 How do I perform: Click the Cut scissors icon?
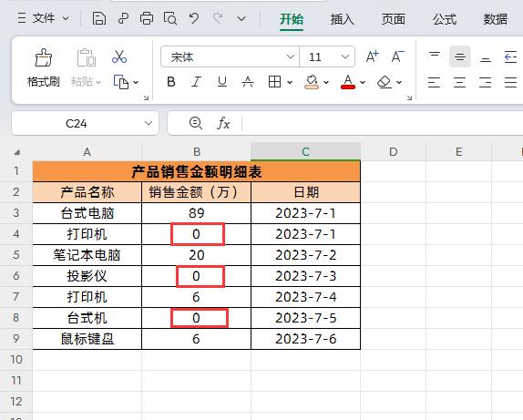pyautogui.click(x=119, y=56)
